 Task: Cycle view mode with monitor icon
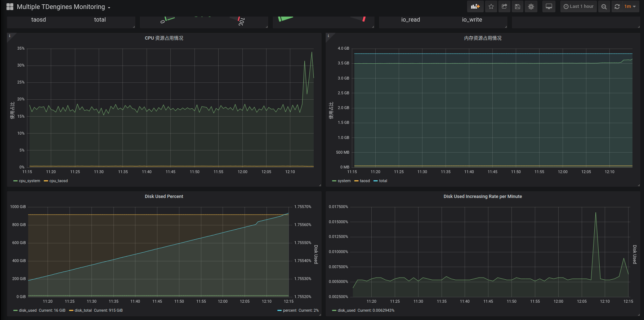(x=549, y=6)
